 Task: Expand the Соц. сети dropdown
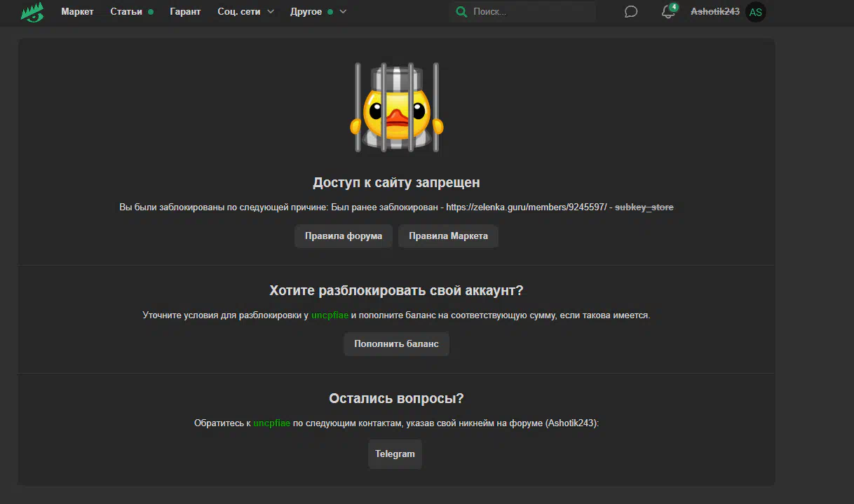coord(246,12)
